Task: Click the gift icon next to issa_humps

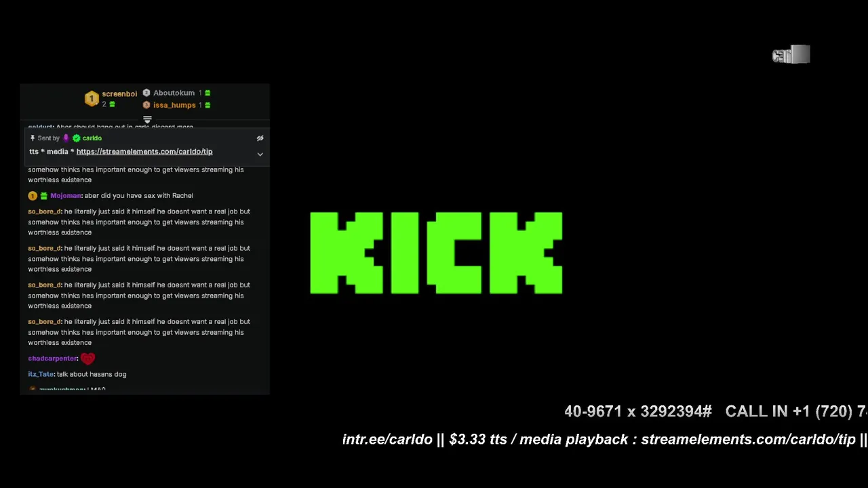Action: (208, 105)
